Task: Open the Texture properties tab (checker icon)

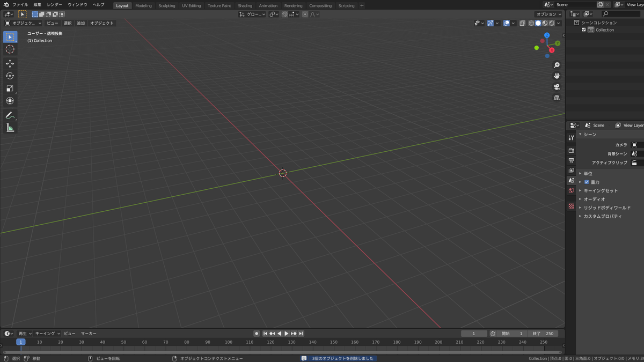Action: tap(571, 206)
